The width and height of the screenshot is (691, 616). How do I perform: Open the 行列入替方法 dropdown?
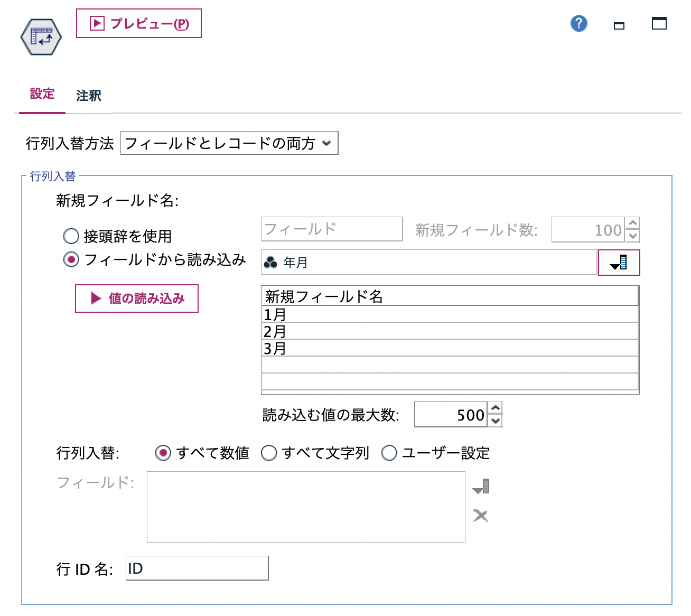328,143
